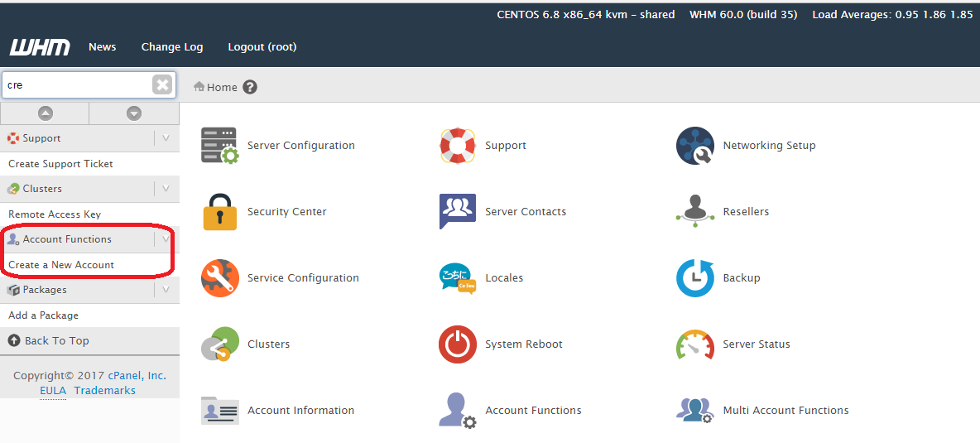980x443 pixels.
Task: Click the Locales label
Action: [x=504, y=278]
